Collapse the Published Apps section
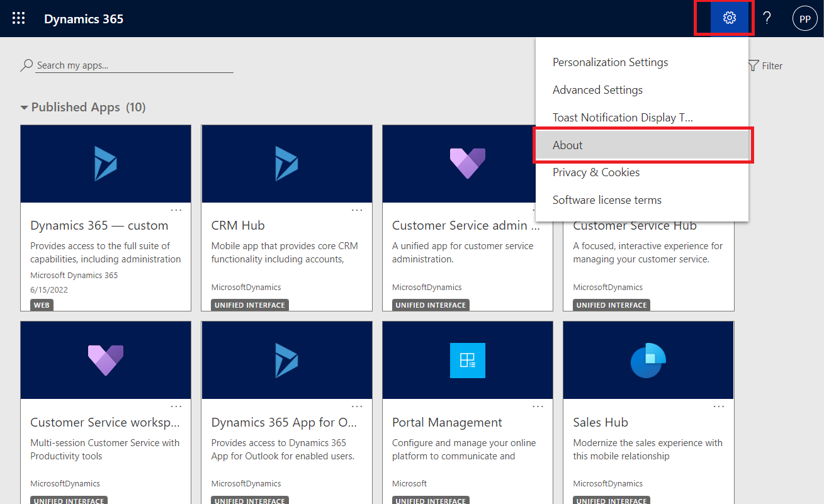Screen dimensions: 824x504 click(x=25, y=108)
